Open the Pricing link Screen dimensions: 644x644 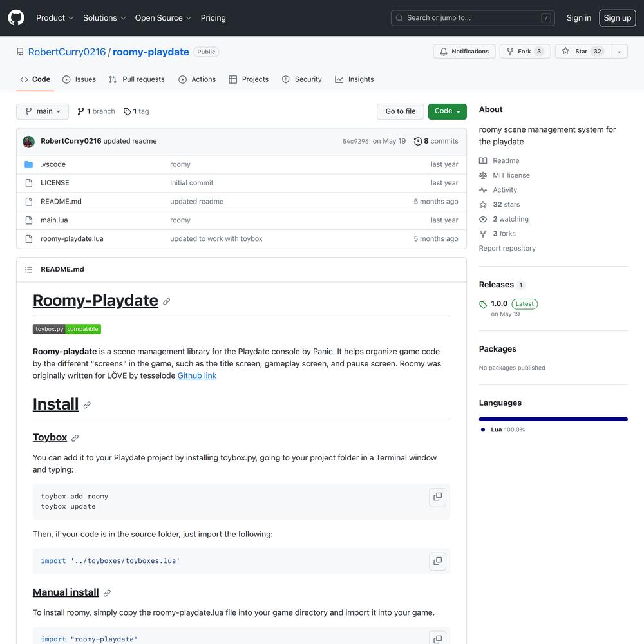point(213,18)
